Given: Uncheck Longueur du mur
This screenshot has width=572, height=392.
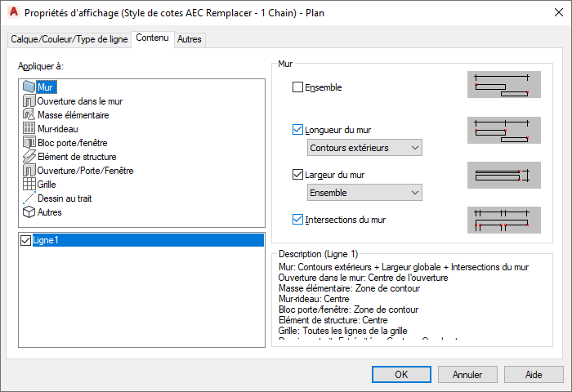Looking at the screenshot, I should click(x=297, y=129).
